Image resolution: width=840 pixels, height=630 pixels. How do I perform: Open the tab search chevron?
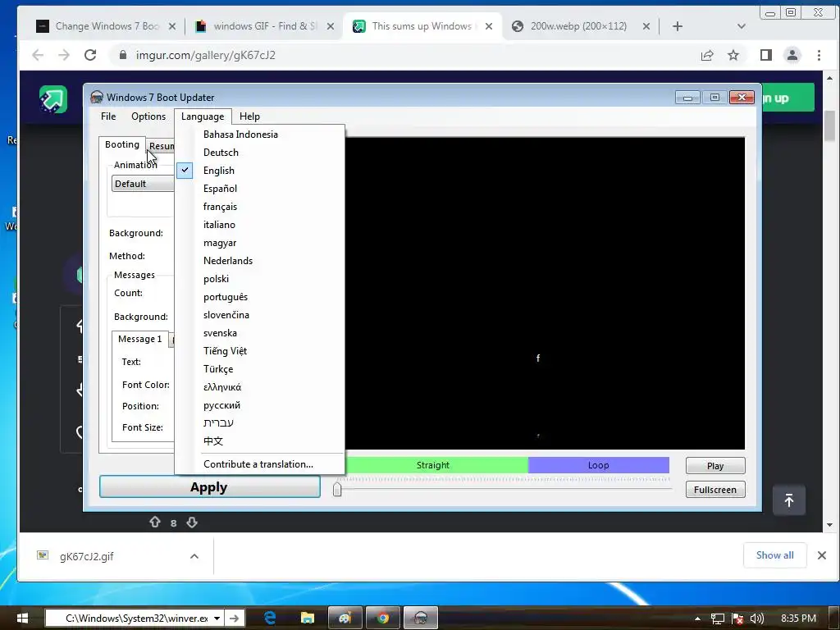[x=742, y=26]
